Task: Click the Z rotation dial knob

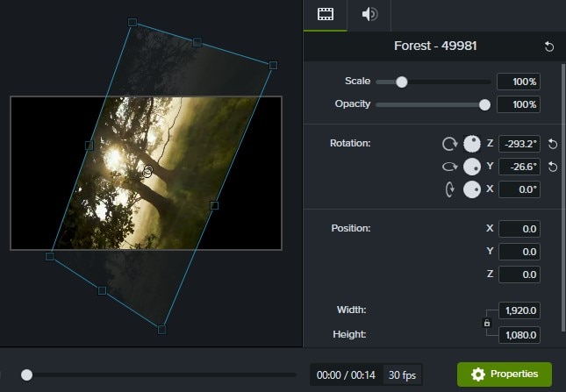Action: (472, 144)
